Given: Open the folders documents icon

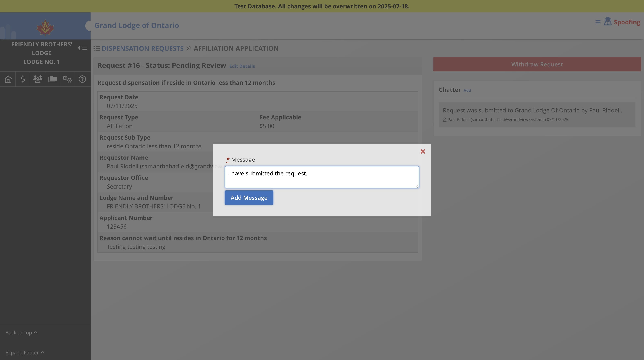Looking at the screenshot, I should pyautogui.click(x=53, y=79).
